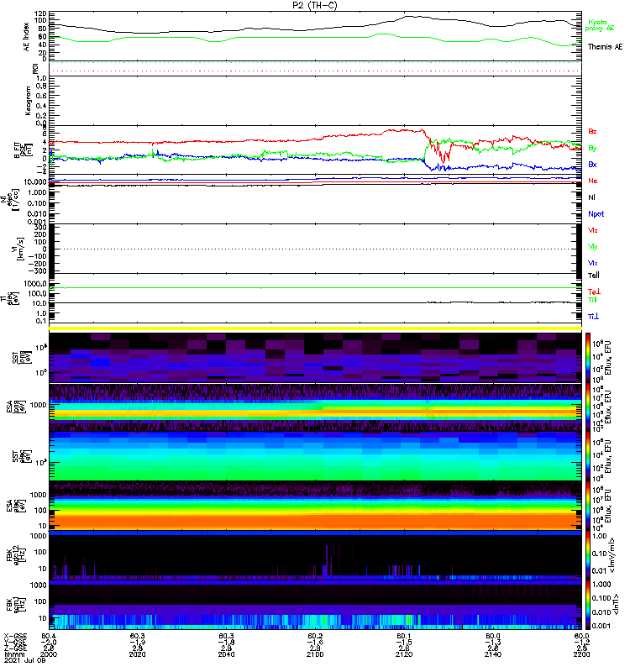The height and width of the screenshot is (672, 630).
Task: Click the 2140 time tick label
Action: point(493,654)
